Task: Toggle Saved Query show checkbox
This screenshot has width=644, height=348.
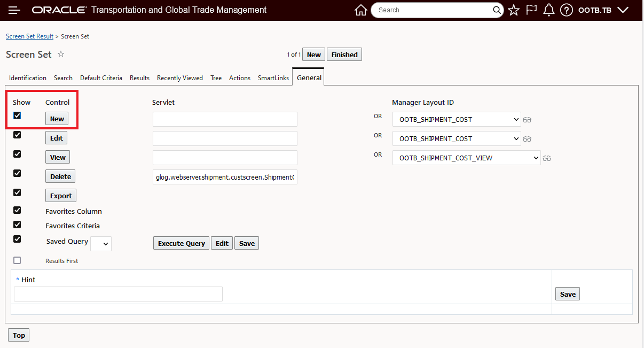Action: pos(17,239)
